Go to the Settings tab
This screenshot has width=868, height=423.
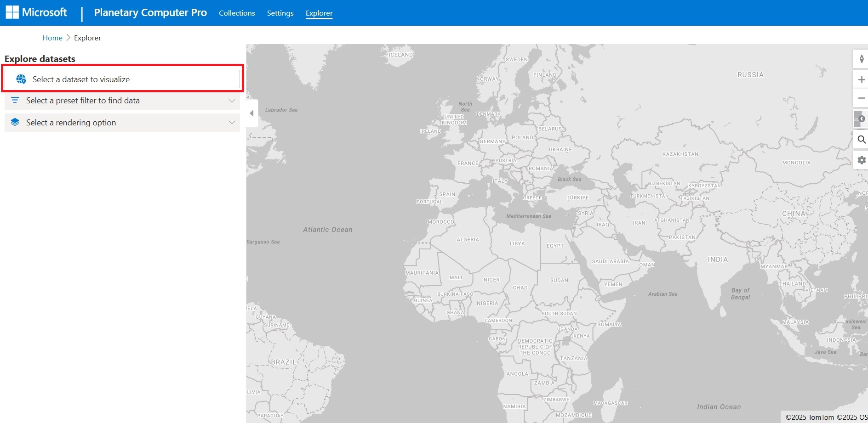coord(280,13)
